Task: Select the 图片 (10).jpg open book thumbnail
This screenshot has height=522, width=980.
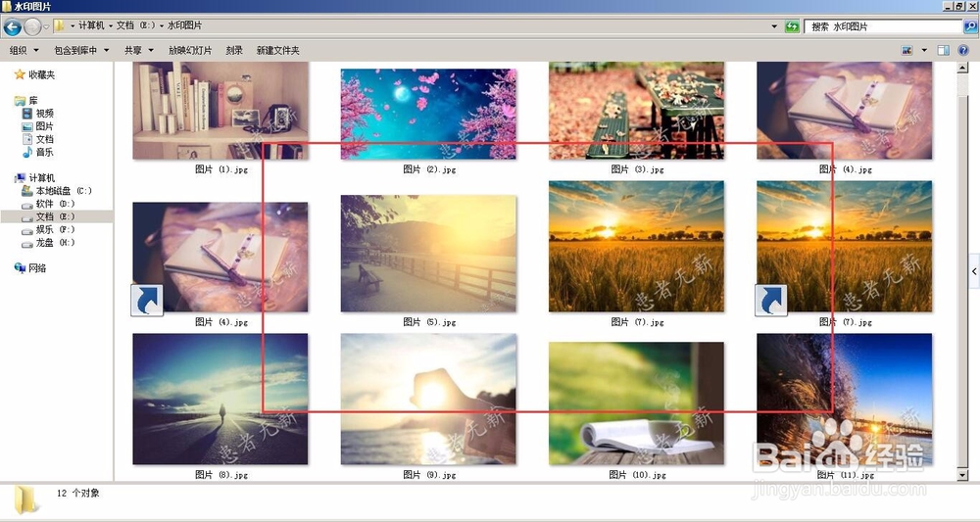Action: (x=636, y=403)
